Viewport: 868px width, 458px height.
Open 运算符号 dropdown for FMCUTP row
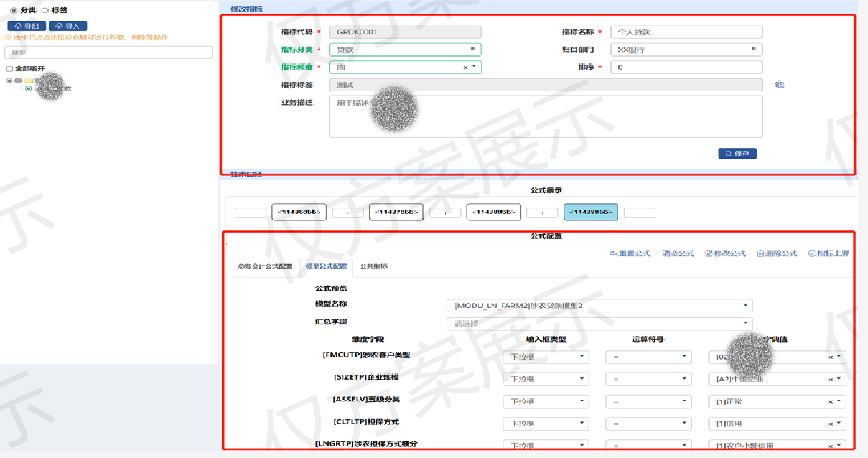coord(648,357)
